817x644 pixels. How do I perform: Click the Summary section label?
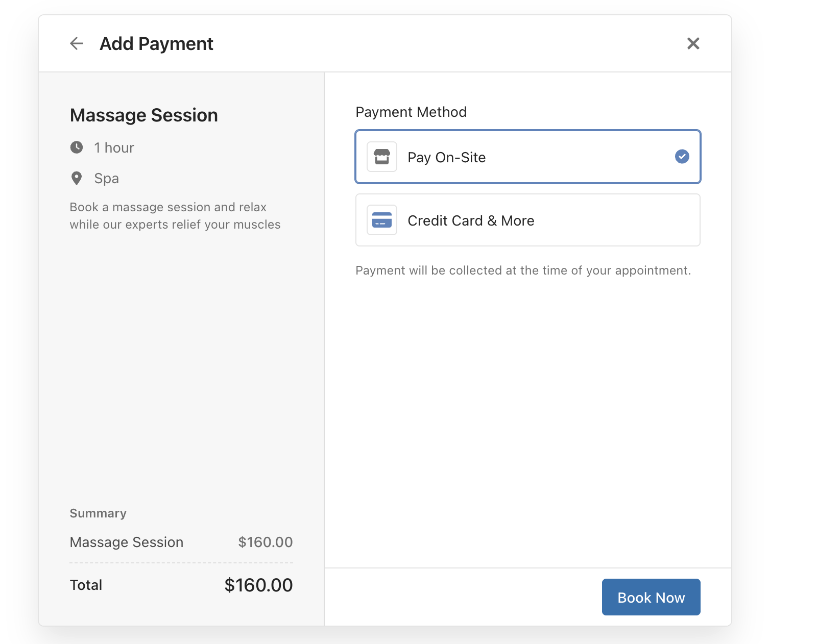98,513
